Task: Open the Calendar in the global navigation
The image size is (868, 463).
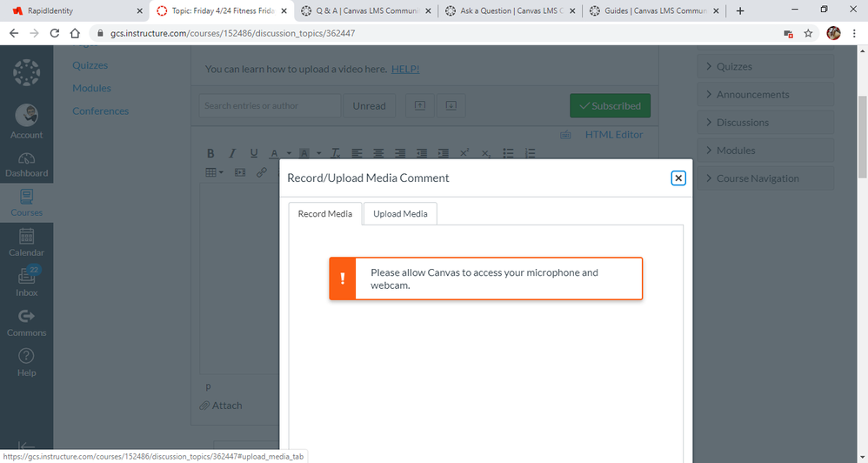Action: (x=26, y=243)
